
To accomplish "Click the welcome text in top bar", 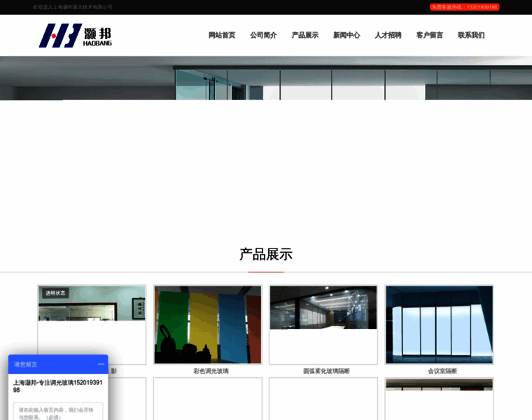I will tap(73, 7).
